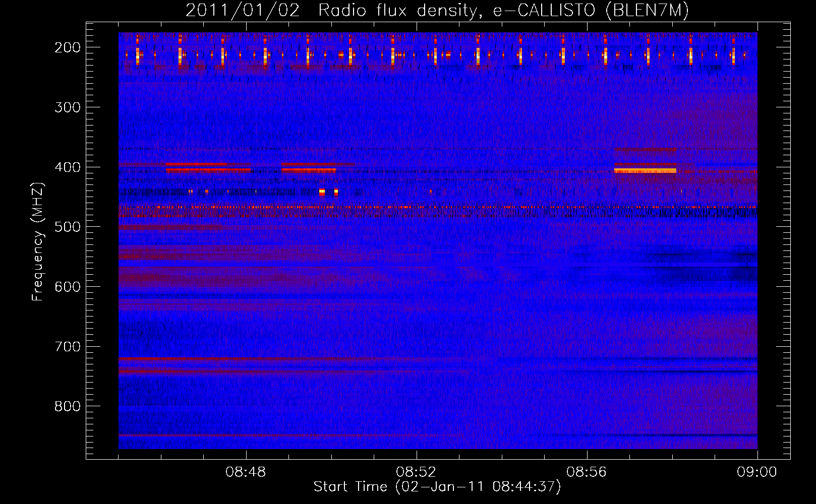The image size is (816, 504).
Task: Click the 08:52 time tick label
Action: 417,472
